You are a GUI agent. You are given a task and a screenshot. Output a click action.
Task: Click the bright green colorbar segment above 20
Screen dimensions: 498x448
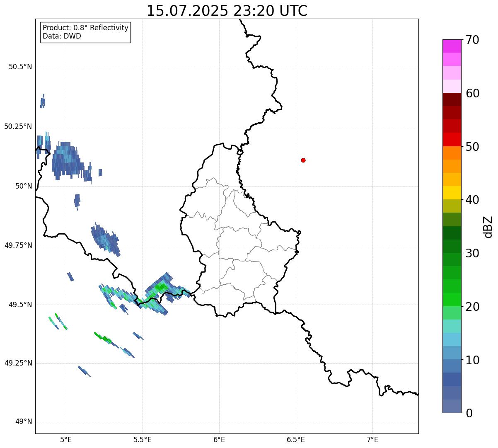(x=451, y=299)
